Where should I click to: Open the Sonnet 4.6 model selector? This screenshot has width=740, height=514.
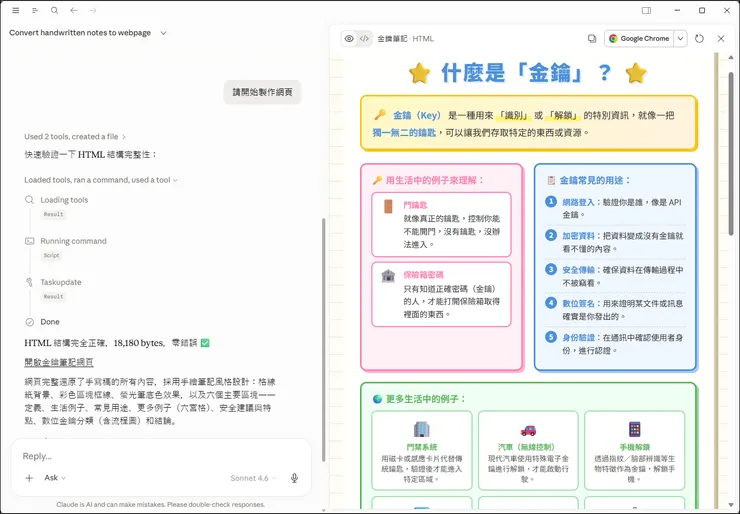pos(253,478)
